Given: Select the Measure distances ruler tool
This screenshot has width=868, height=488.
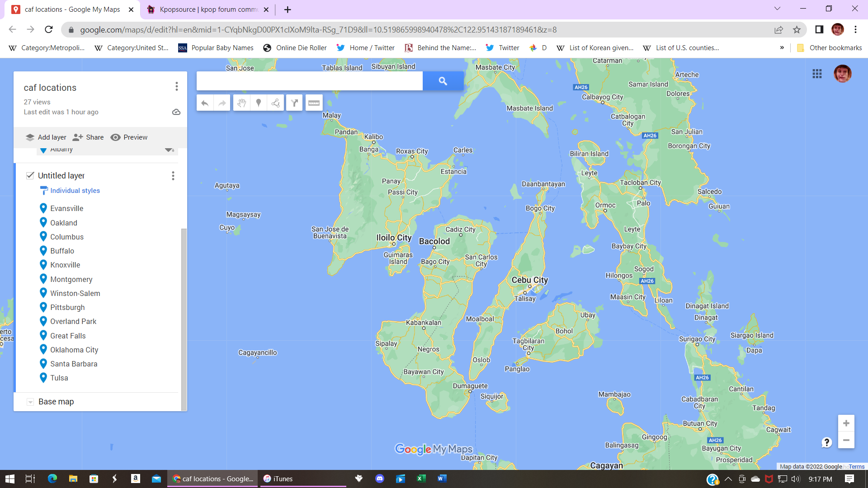Looking at the screenshot, I should click(x=314, y=103).
